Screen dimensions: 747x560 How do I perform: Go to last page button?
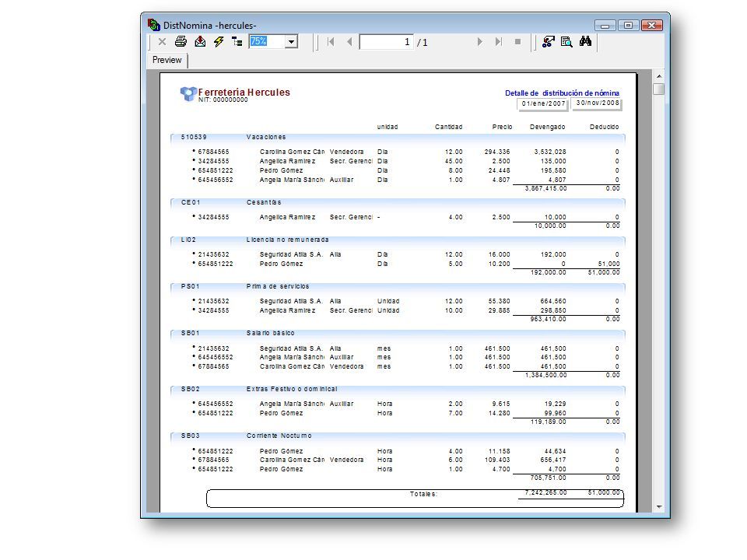click(x=498, y=42)
